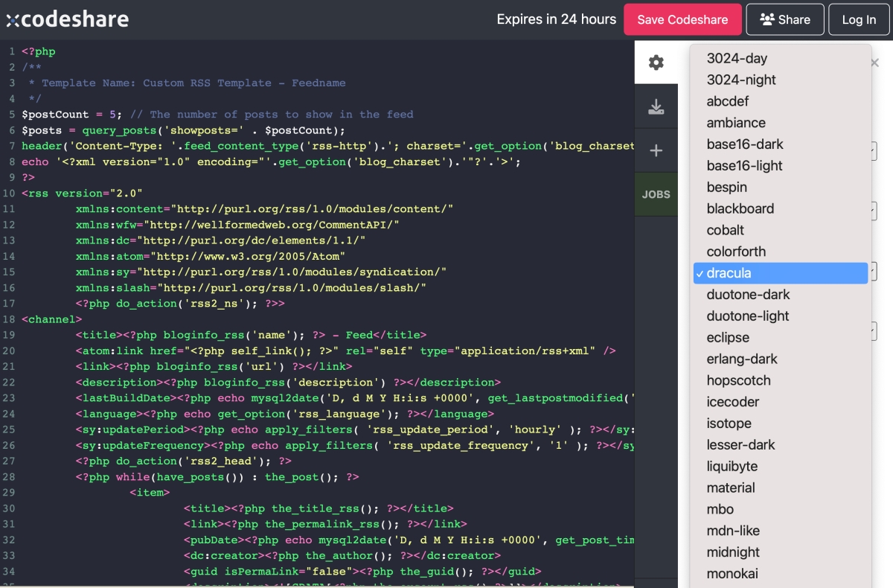
Task: Open the JOBS sidebar tab
Action: click(x=656, y=194)
